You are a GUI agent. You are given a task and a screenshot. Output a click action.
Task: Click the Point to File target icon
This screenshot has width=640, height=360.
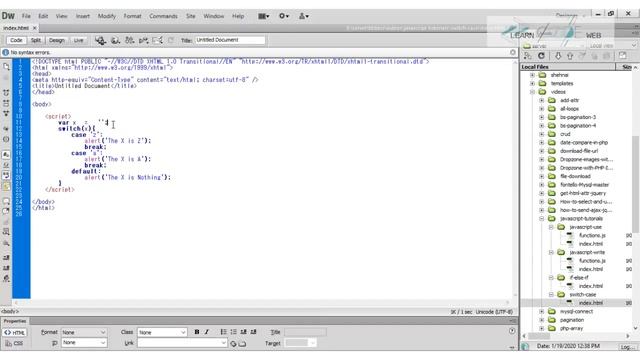[x=233, y=344]
